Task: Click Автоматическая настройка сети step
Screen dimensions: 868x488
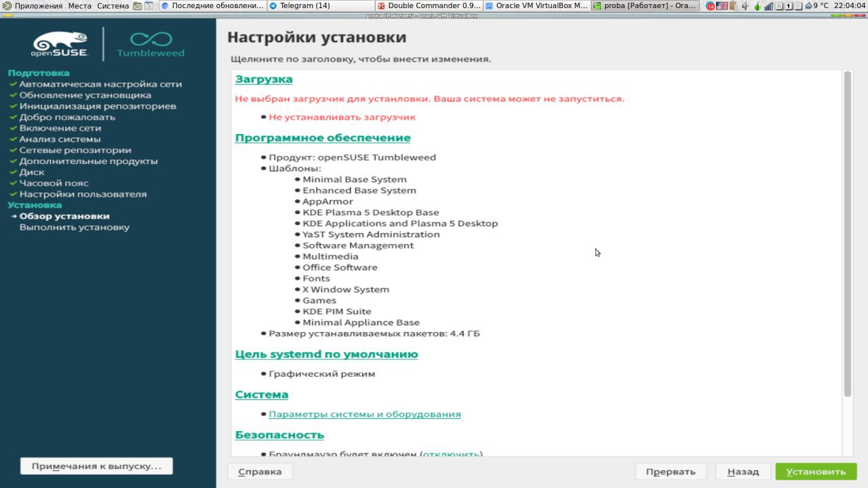Action: (100, 84)
